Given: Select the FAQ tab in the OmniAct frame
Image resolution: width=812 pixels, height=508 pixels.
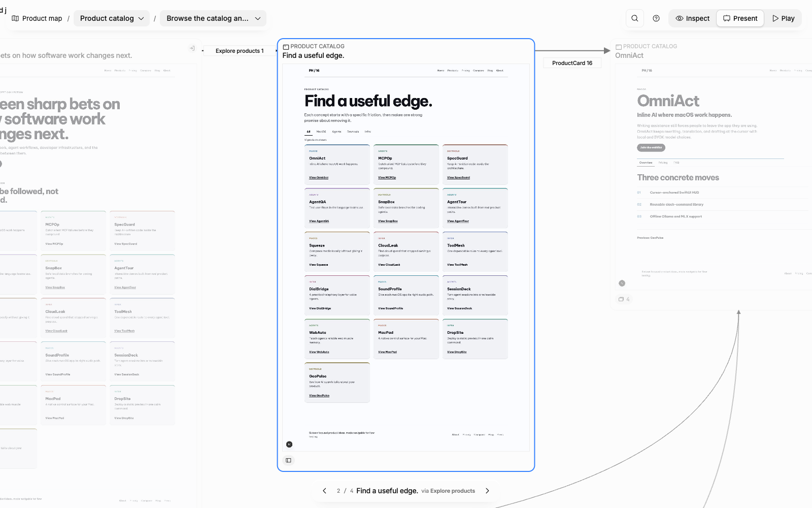Looking at the screenshot, I should (x=676, y=163).
